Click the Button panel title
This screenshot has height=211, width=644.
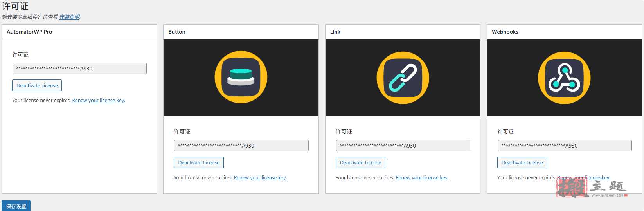coord(177,32)
